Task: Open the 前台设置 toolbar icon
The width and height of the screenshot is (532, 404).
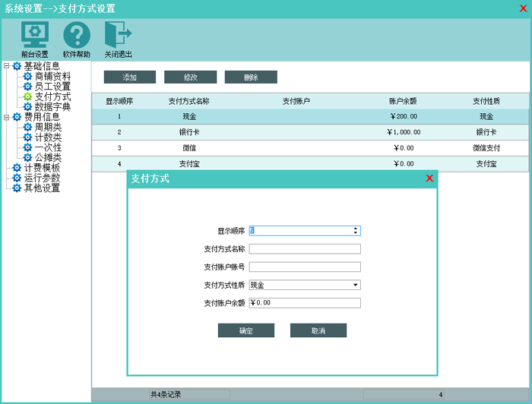Action: (34, 35)
